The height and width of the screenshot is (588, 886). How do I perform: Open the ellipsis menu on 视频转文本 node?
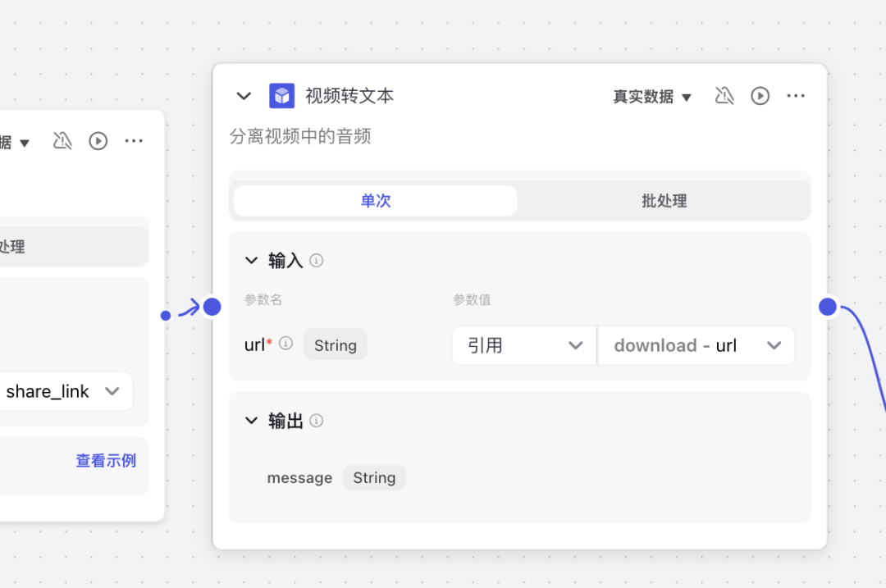pos(796,96)
